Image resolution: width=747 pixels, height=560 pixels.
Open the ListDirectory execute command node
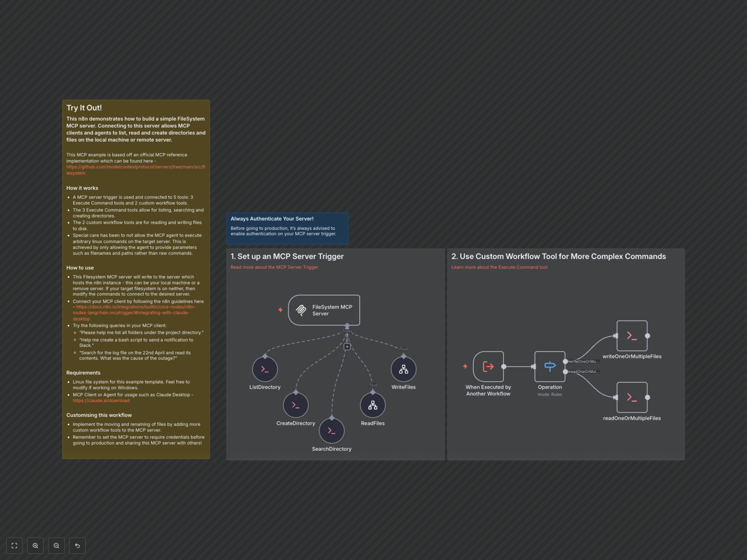coord(265,369)
